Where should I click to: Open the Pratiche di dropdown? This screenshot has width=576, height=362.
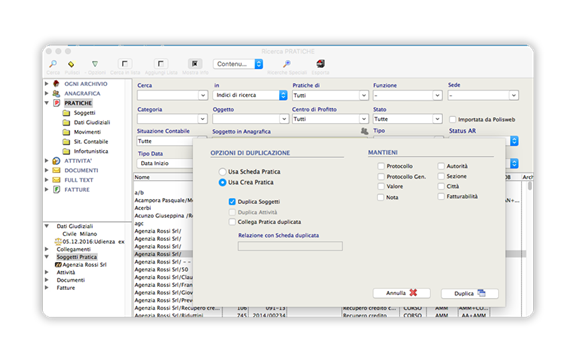click(x=330, y=96)
